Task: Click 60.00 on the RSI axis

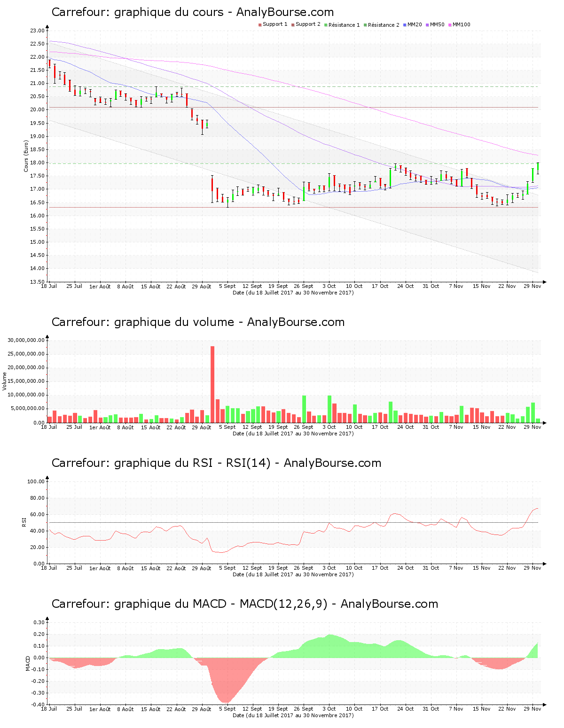Action: [x=37, y=514]
